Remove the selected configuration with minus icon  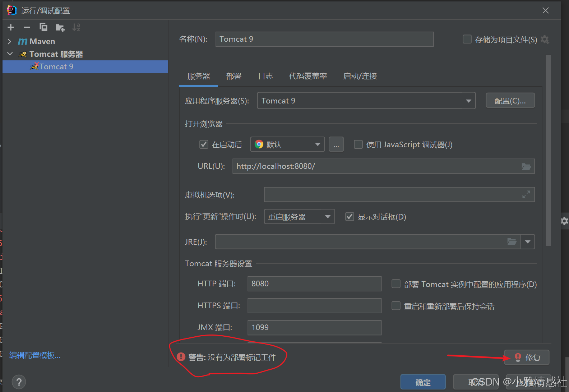click(27, 27)
